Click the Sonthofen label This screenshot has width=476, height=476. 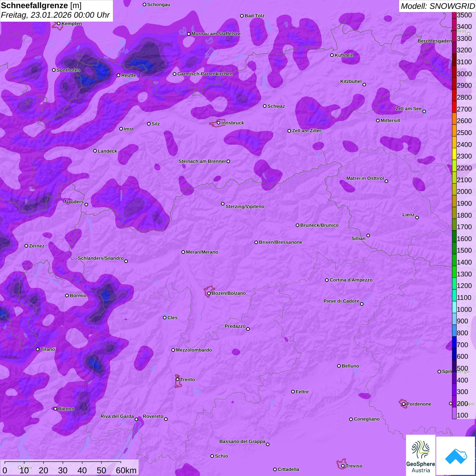coord(68,70)
